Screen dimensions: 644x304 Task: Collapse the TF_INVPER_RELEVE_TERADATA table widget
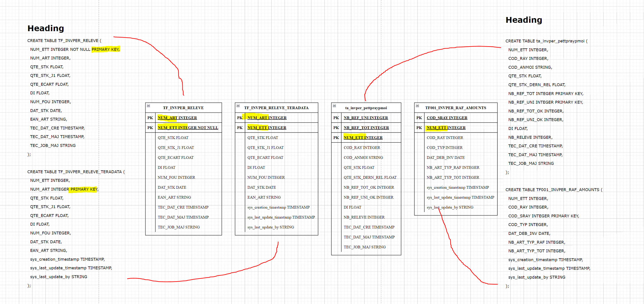click(x=238, y=106)
